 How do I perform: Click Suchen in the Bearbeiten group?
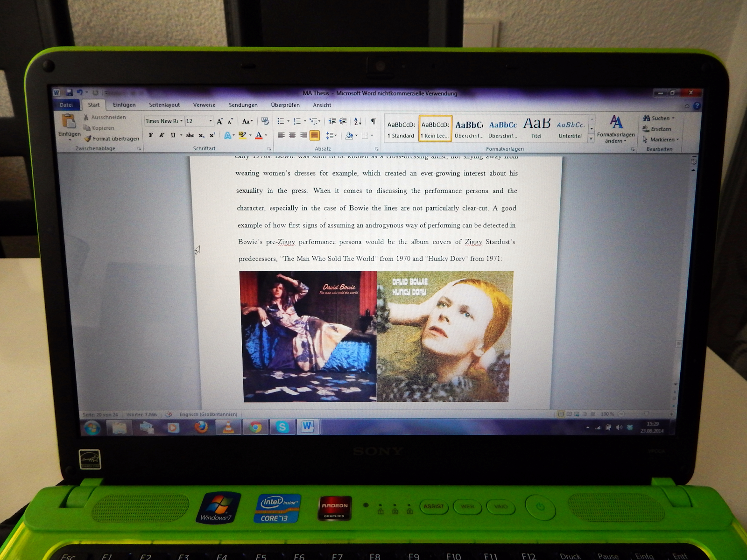[x=658, y=118]
